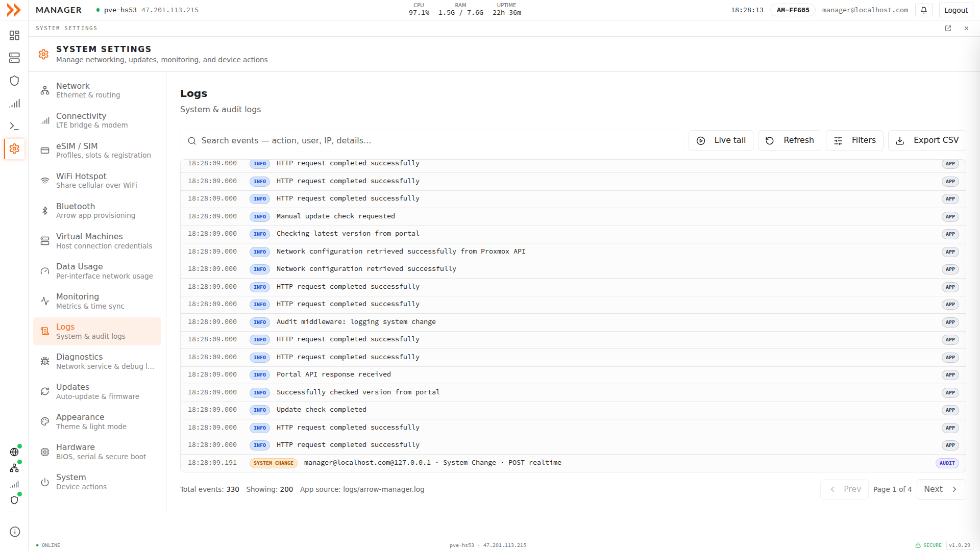Image resolution: width=980 pixels, height=551 pixels.
Task: Click the Filters sliders icon
Action: pos(838,141)
